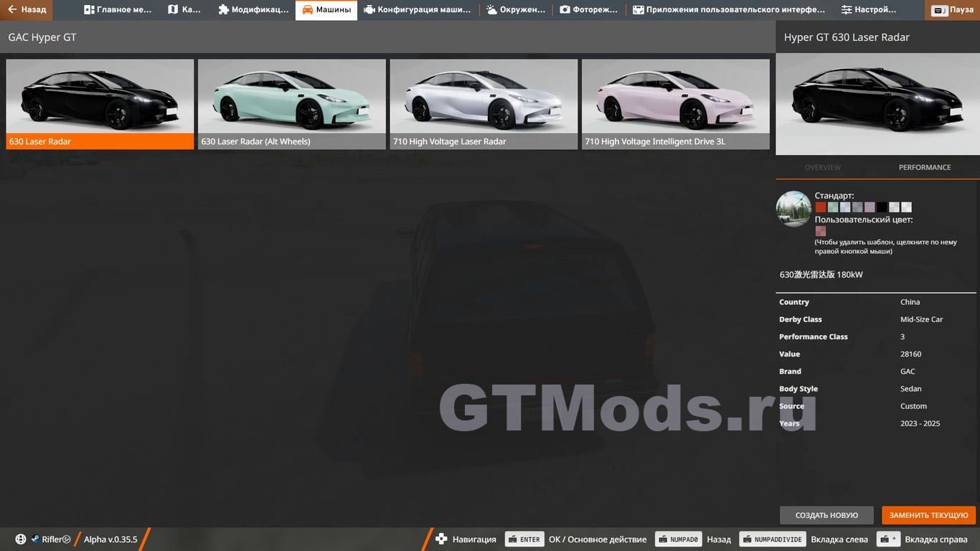Click the China country value
Image resolution: width=980 pixels, height=551 pixels.
(x=910, y=302)
